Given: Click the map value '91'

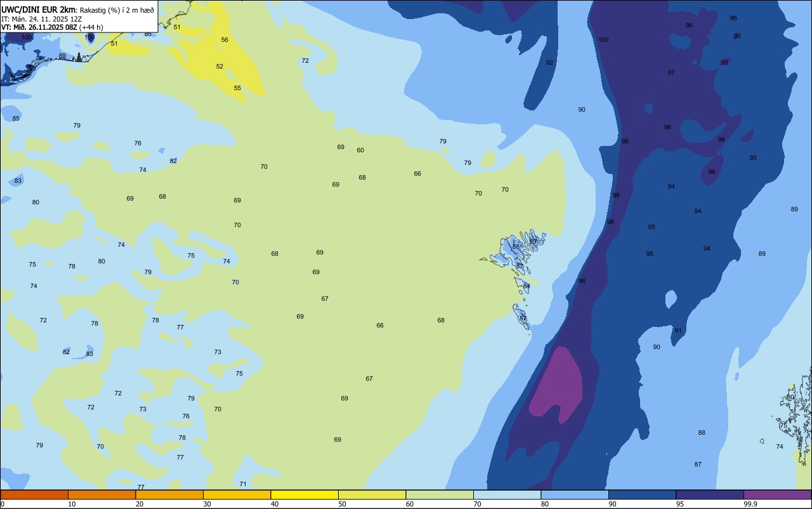Looking at the screenshot, I should [x=678, y=331].
